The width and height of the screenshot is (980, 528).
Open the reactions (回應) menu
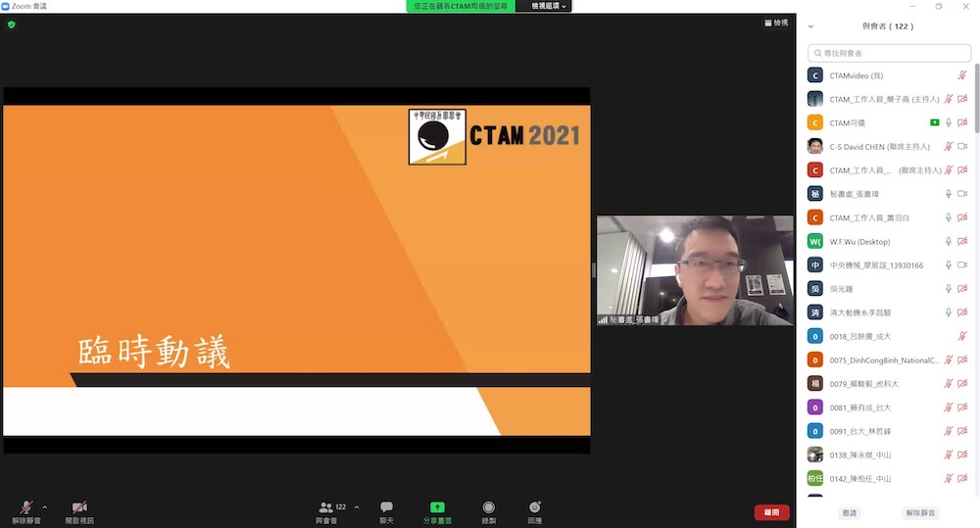pos(534,511)
